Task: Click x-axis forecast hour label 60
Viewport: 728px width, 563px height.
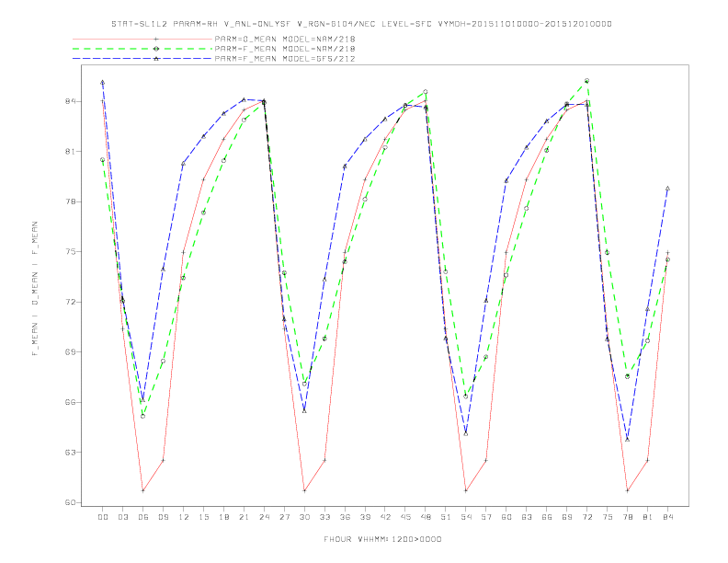Action: click(x=506, y=517)
